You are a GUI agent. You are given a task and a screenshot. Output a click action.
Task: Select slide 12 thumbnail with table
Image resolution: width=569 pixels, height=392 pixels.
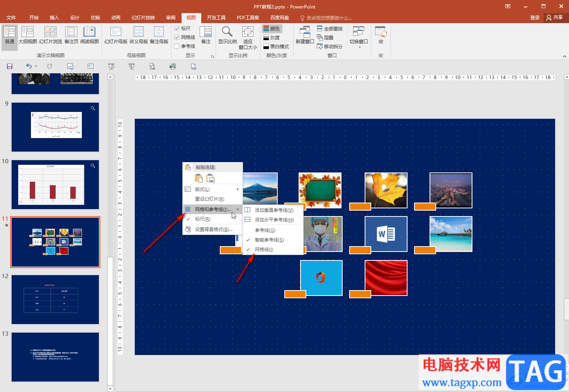[55, 300]
